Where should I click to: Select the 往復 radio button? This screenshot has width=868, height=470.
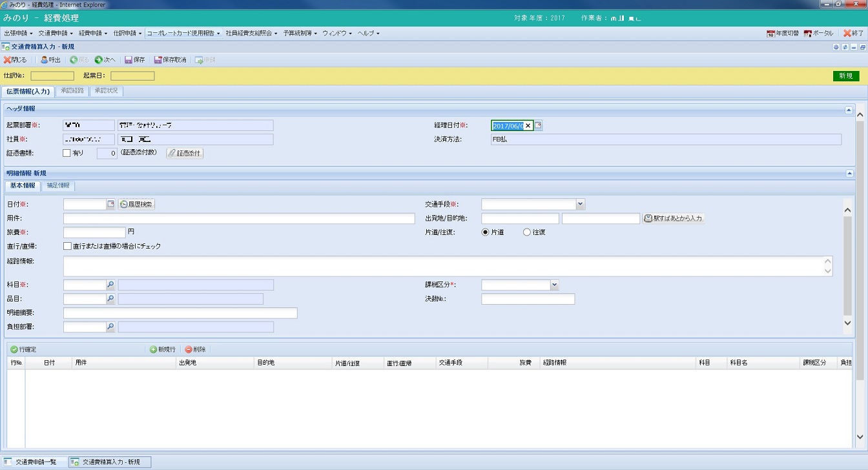[x=527, y=232]
